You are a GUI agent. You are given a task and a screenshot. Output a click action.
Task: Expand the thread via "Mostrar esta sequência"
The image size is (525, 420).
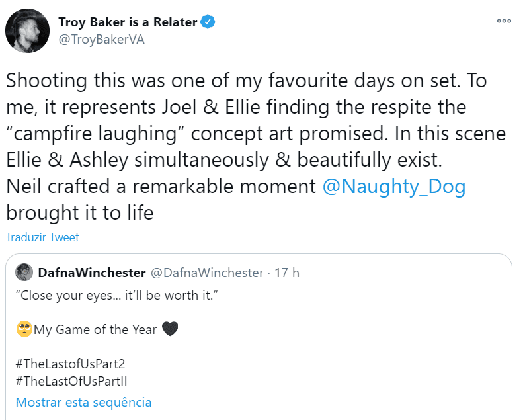[84, 402]
